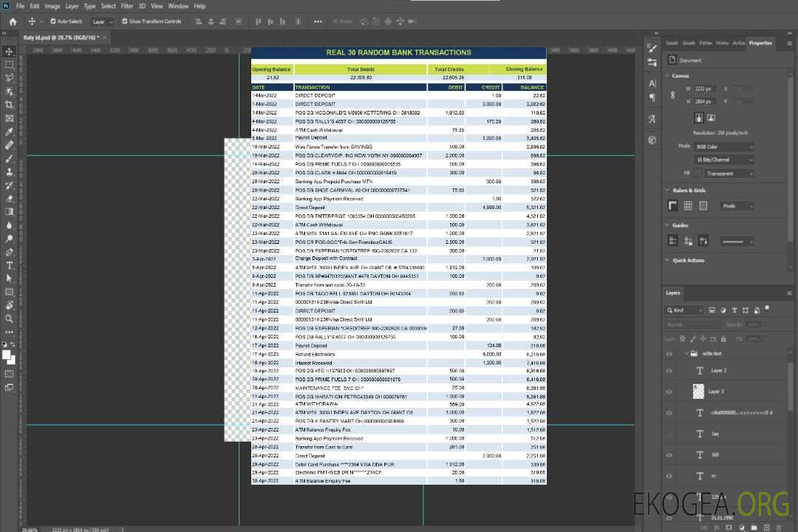This screenshot has height=532, width=798.
Task: Click the link width and height icon
Action: pyautogui.click(x=673, y=95)
